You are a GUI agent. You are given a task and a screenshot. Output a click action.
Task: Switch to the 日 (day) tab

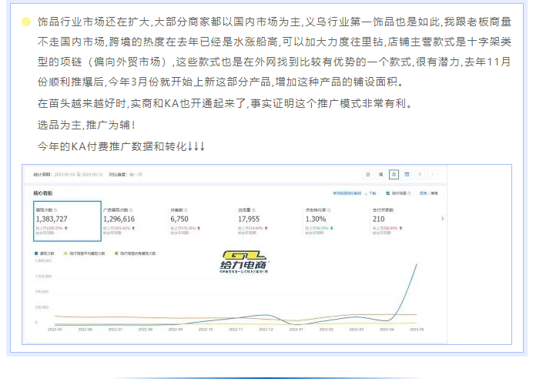(368, 175)
